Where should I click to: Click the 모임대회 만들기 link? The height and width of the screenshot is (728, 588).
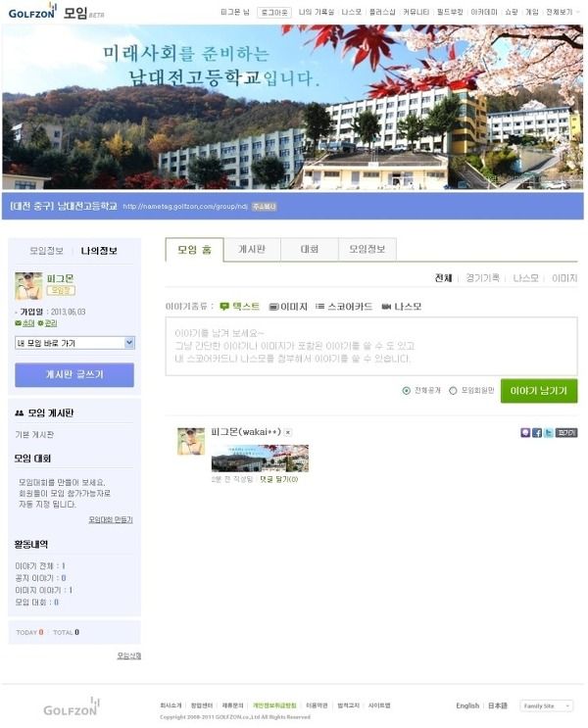pyautogui.click(x=111, y=519)
